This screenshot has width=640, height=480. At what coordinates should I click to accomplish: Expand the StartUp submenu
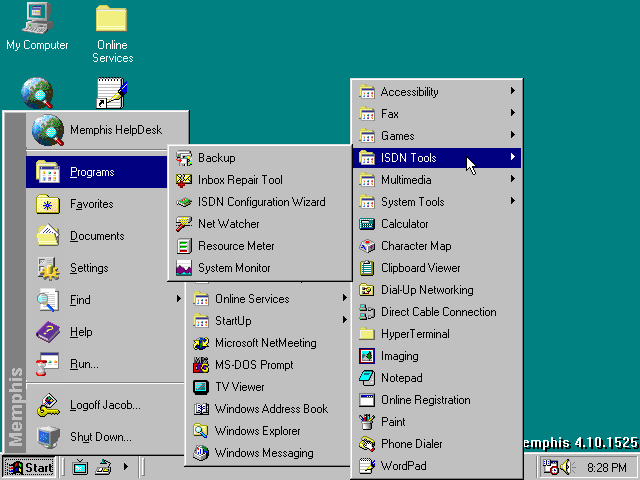pos(268,321)
